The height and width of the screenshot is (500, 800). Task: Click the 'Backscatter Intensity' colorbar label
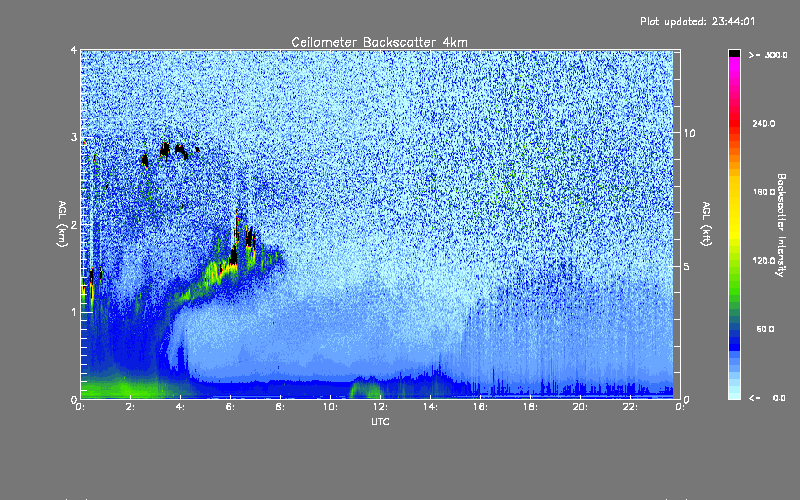781,225
